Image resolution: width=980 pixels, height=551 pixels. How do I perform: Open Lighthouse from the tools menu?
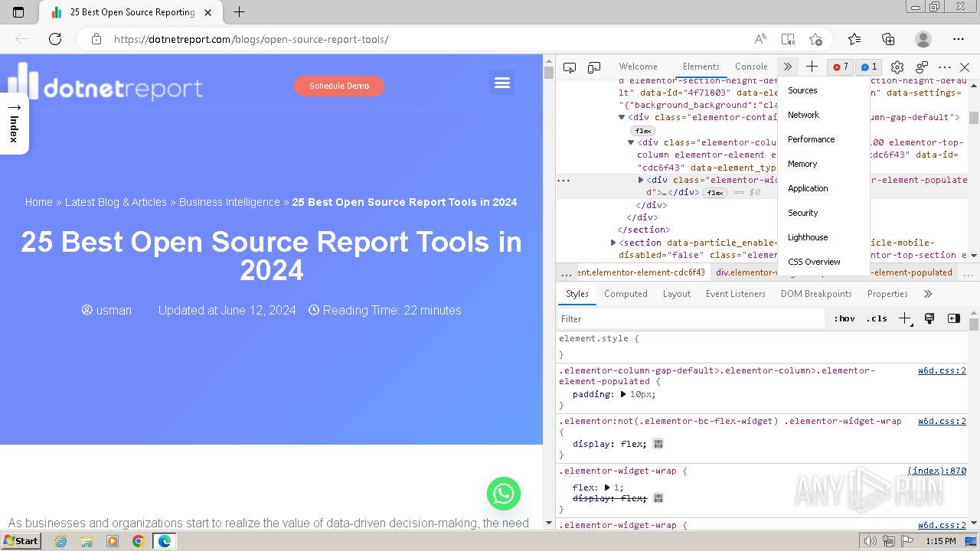click(824, 237)
